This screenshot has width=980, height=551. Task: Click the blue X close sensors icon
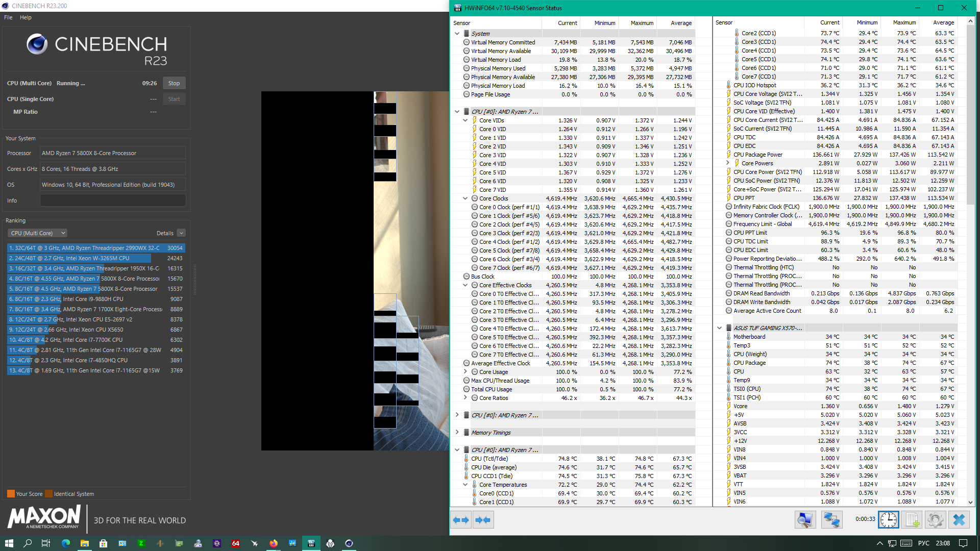coord(959,520)
